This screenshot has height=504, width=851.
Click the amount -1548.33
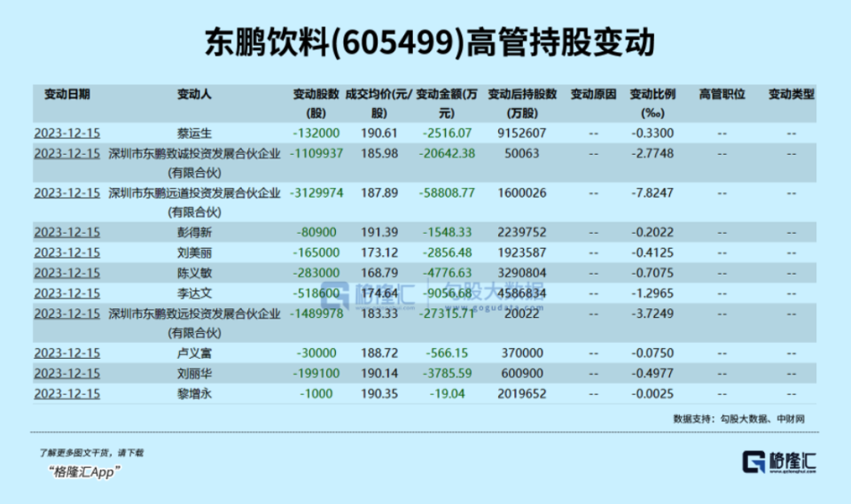click(x=447, y=233)
